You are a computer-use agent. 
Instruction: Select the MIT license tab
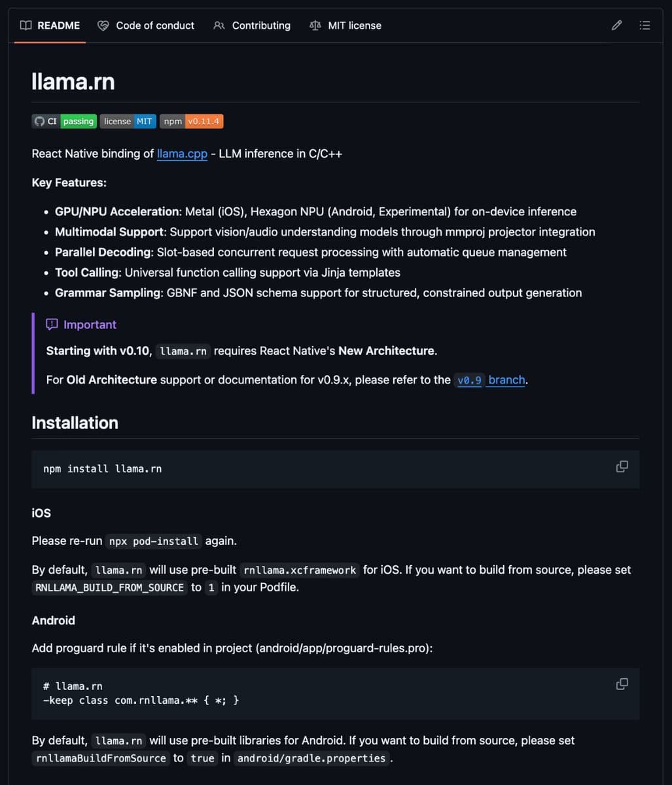pyautogui.click(x=354, y=26)
